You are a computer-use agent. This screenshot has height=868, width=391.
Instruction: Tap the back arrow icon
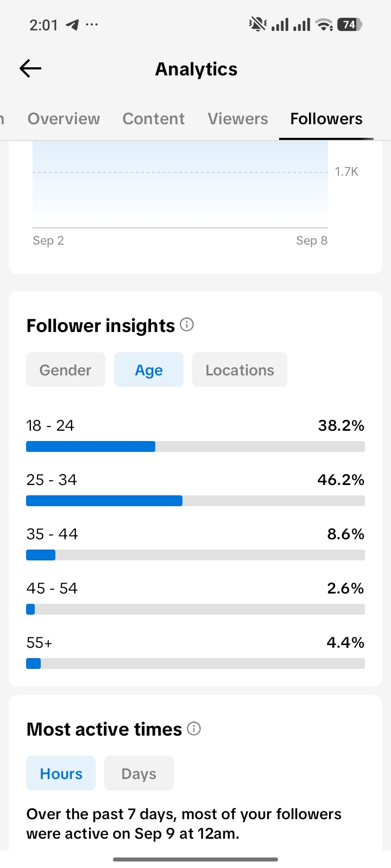[30, 68]
